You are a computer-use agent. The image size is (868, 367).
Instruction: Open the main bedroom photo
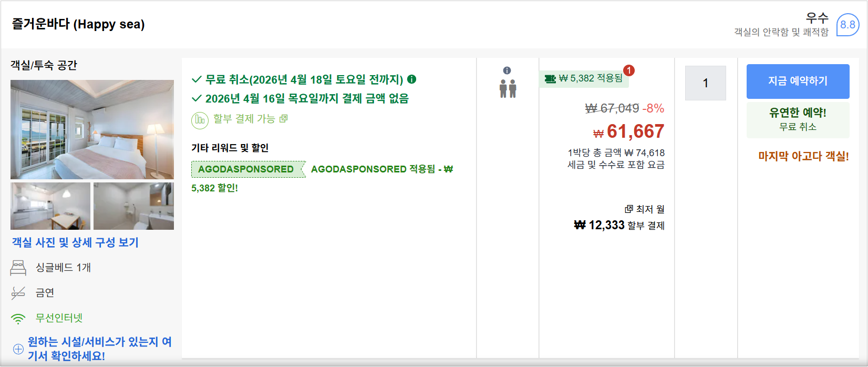point(91,130)
